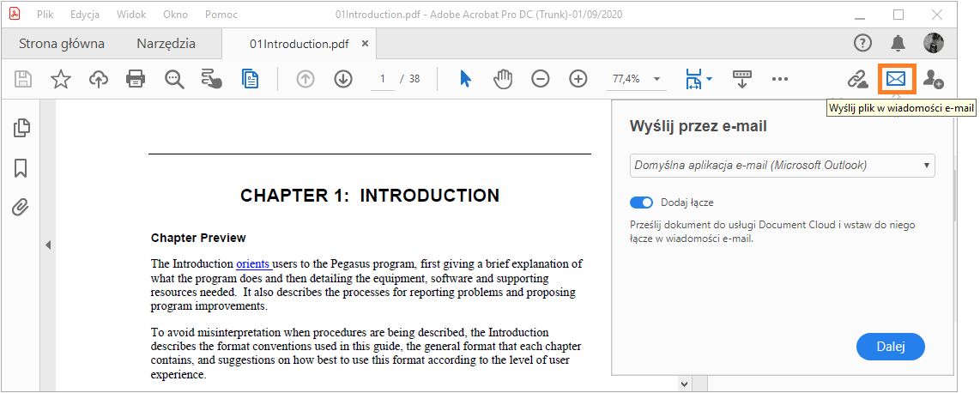Maximize the Acrobat window

click(898, 14)
